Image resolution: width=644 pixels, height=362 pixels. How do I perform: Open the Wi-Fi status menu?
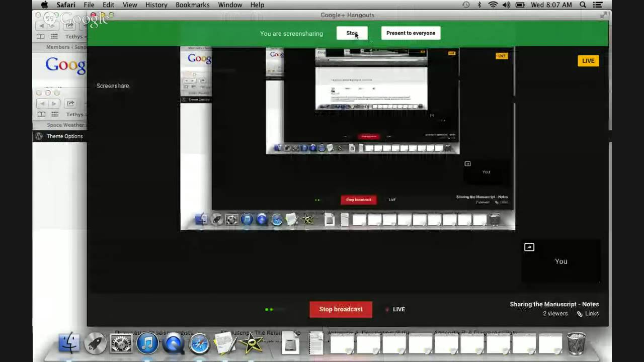(x=493, y=5)
